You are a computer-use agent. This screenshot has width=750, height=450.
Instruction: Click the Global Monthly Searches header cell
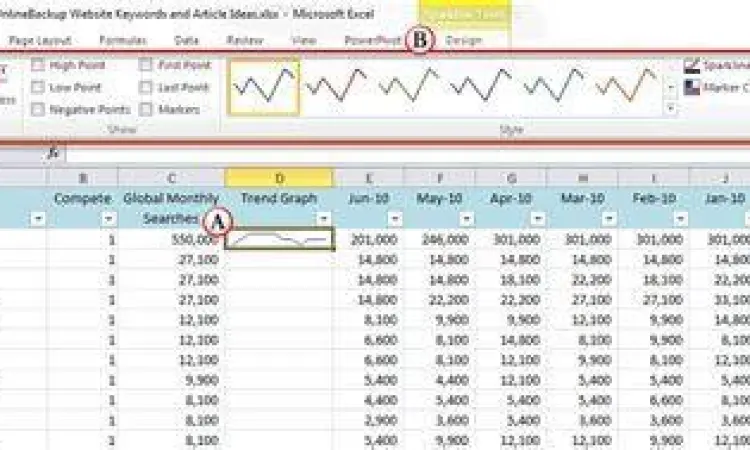click(x=171, y=208)
